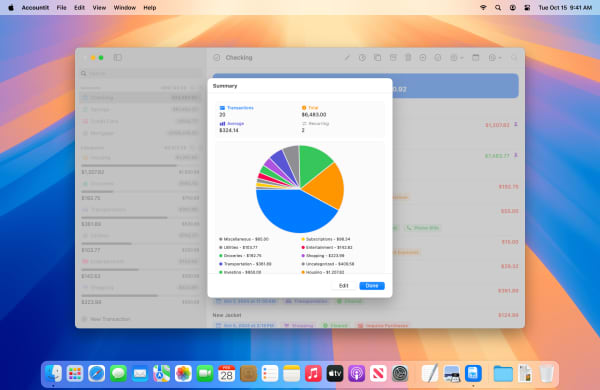Click the Miscellaneous legend entry
600x390 pixels.
tap(244, 239)
